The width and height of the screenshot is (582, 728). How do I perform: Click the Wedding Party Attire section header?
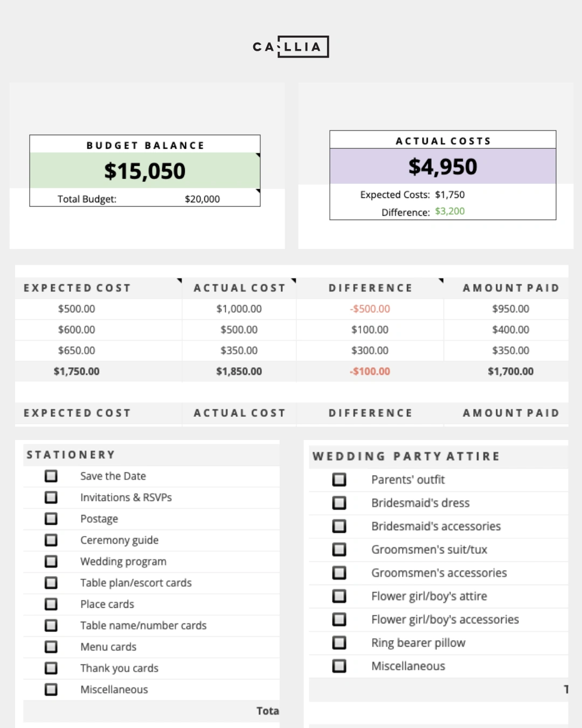tap(406, 457)
